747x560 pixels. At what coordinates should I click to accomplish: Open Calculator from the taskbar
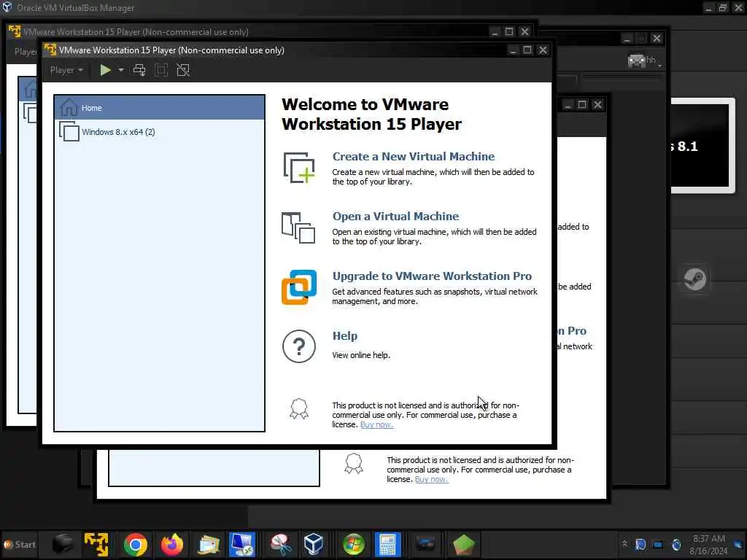tap(387, 545)
